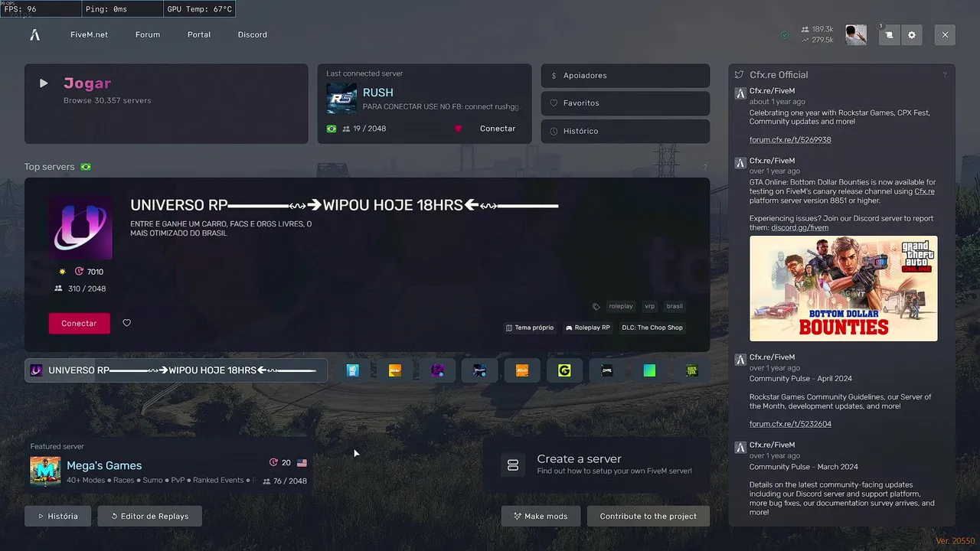Viewport: 980px width, 551px height.
Task: Select the dark green server icon at carousel end
Action: coord(691,370)
